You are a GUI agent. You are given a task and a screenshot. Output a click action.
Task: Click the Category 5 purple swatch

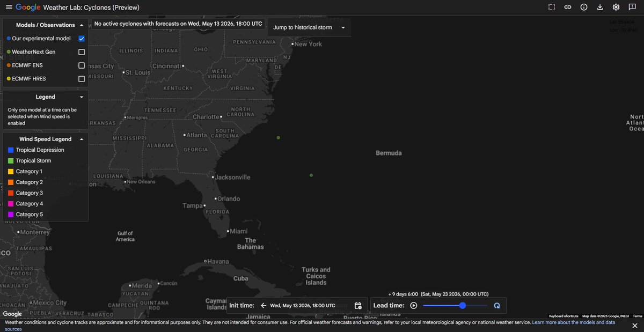coord(11,215)
